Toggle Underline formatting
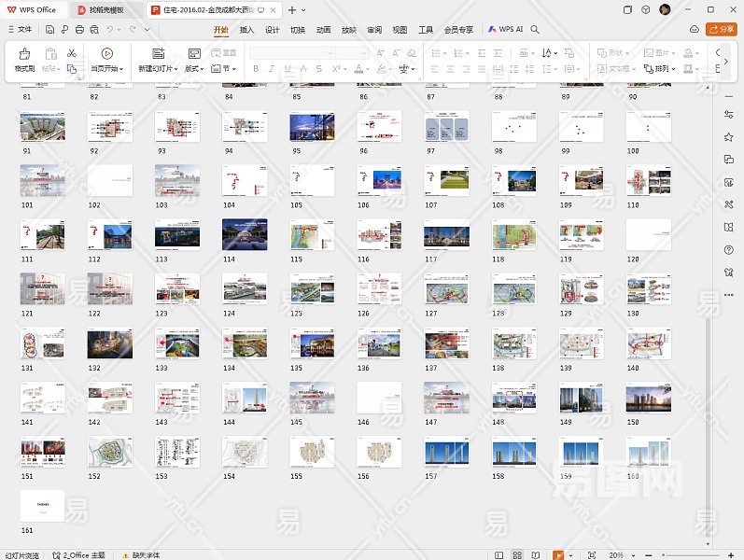This screenshot has height=560, width=744. [x=287, y=69]
